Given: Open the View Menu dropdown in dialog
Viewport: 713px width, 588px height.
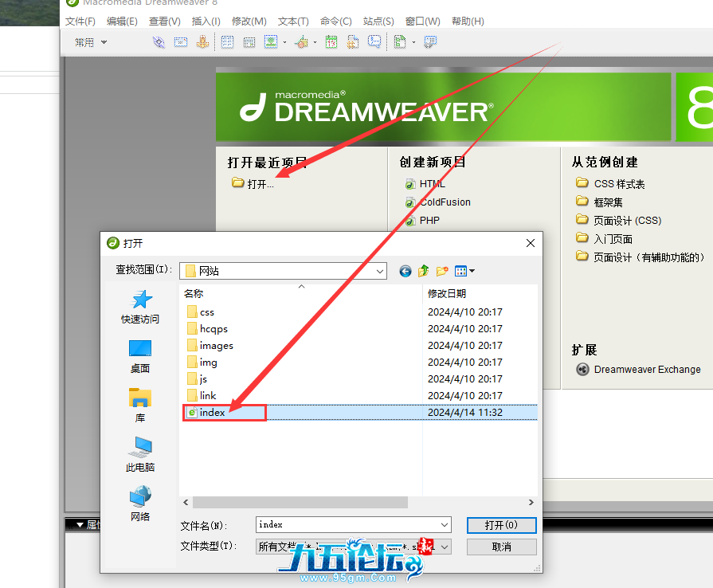Looking at the screenshot, I should click(x=465, y=271).
